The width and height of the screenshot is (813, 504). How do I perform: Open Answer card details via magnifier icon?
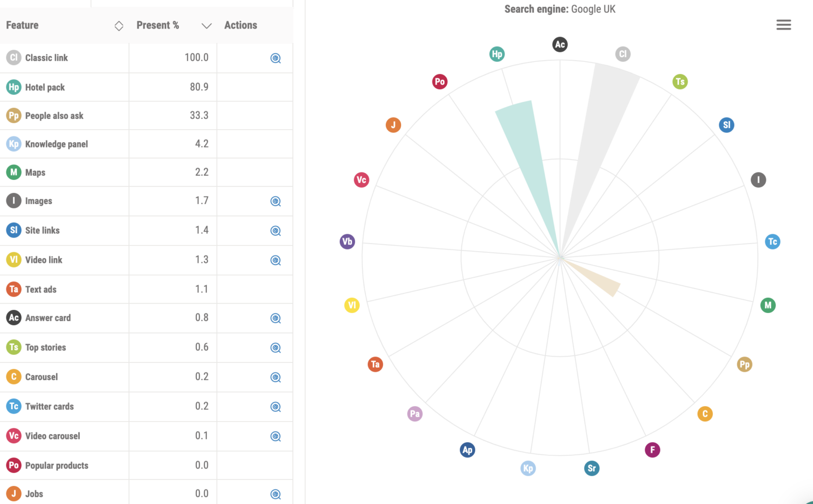click(x=275, y=318)
